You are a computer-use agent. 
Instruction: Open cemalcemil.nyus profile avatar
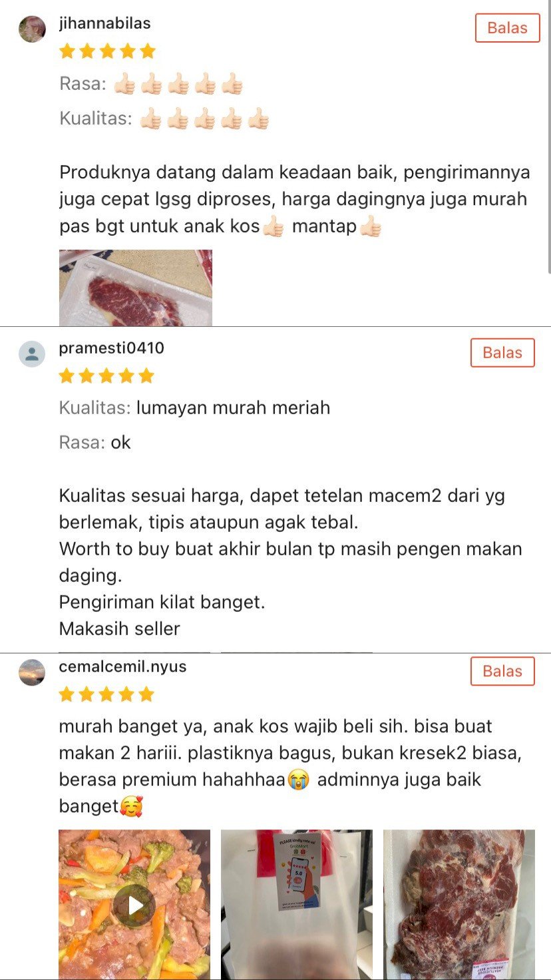32,672
